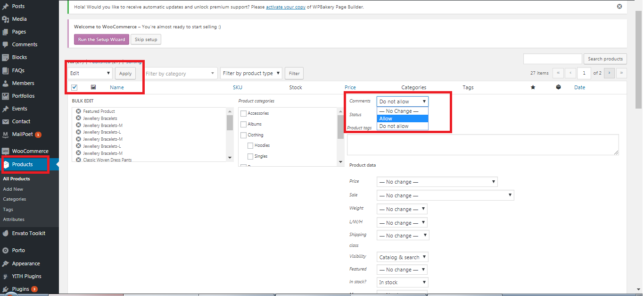644x296 pixels.
Task: Click the image thumbnail column header icon
Action: [93, 87]
